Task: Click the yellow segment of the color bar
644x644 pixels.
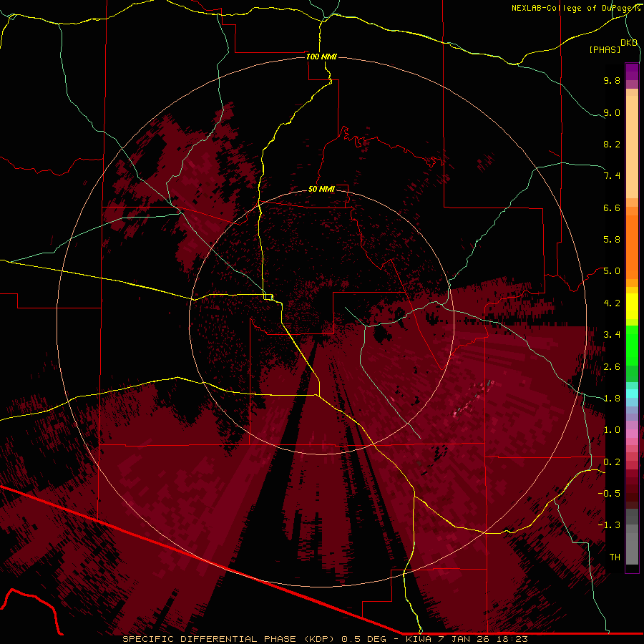Action: pyautogui.click(x=632, y=306)
